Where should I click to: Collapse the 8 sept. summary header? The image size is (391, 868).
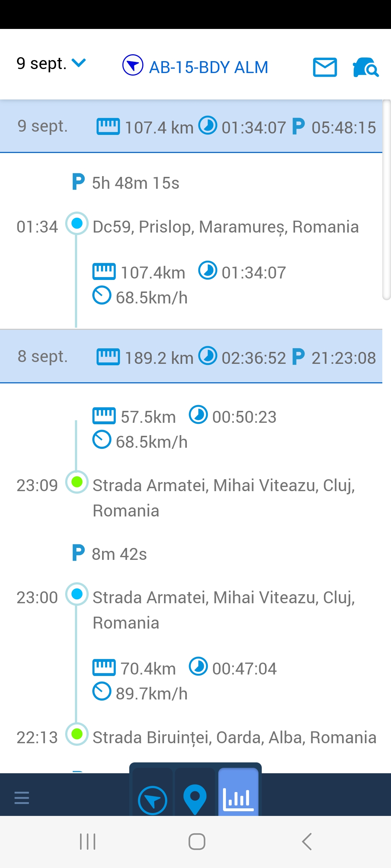click(x=191, y=357)
